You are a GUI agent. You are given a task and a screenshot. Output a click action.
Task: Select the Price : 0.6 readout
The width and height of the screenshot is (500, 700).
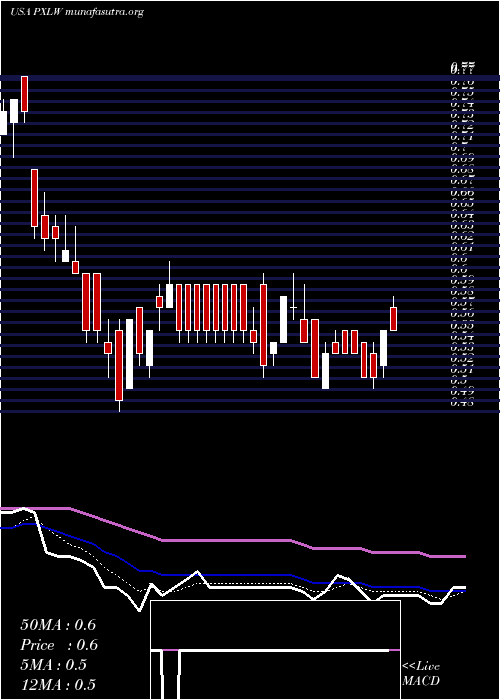[59, 645]
